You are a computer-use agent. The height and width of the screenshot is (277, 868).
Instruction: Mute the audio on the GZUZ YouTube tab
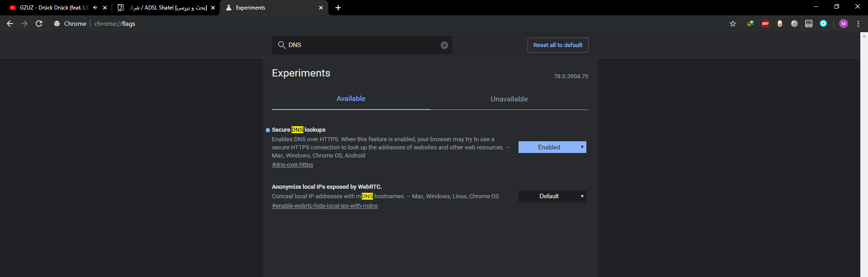click(95, 8)
